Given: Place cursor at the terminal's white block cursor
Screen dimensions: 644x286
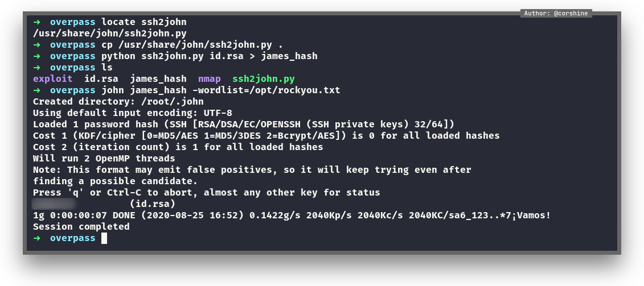Looking at the screenshot, I should tap(104, 238).
